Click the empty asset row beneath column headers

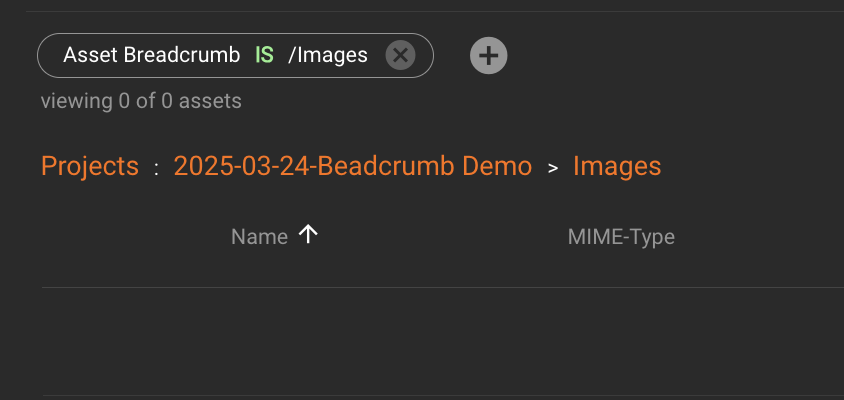click(x=440, y=340)
